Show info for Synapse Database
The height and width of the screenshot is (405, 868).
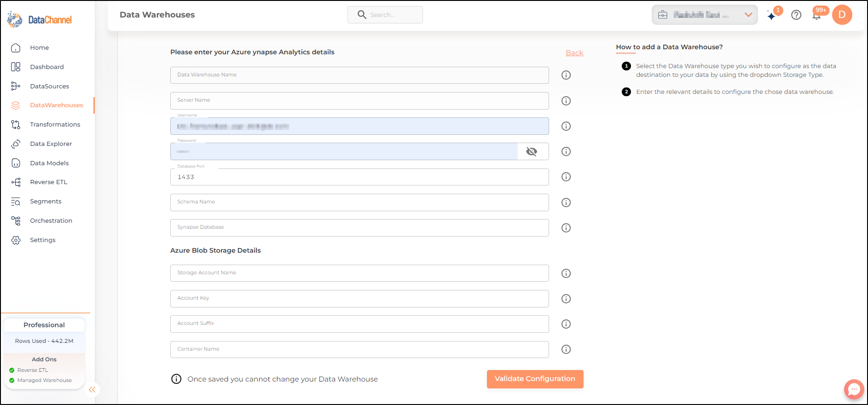click(566, 228)
